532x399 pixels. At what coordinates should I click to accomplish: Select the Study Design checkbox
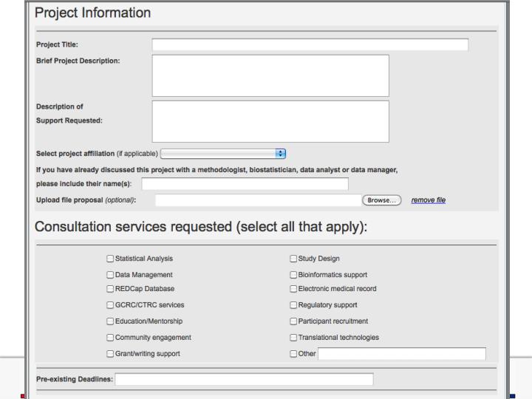pyautogui.click(x=293, y=259)
